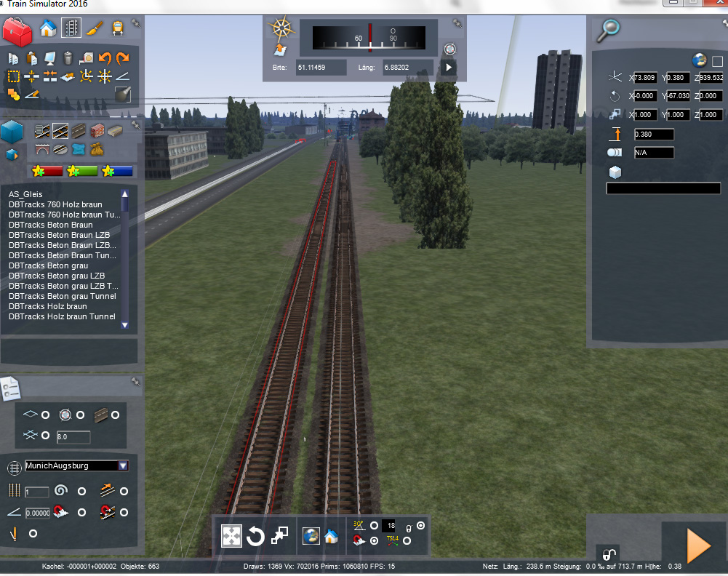Pin the navigation coordinates panel

click(x=457, y=23)
